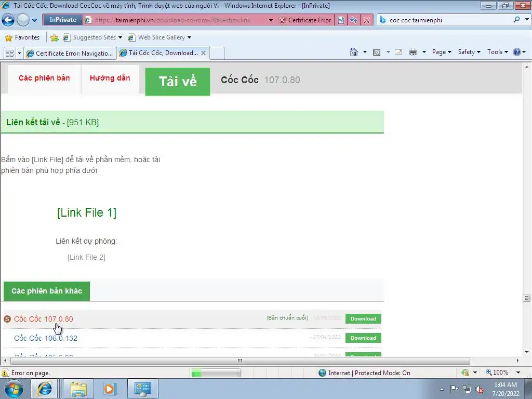
Task: Open the Windows Start menu
Action: coord(14,389)
